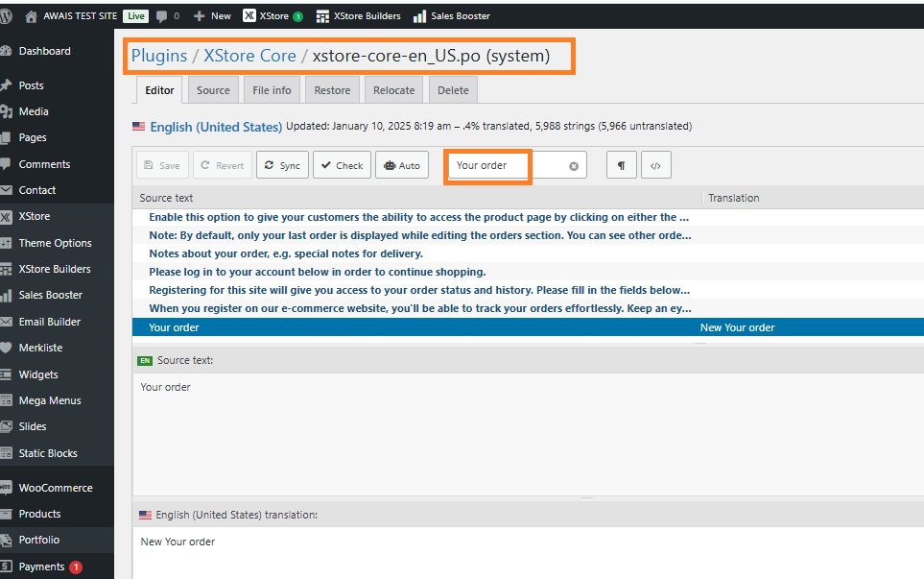Image resolution: width=924 pixels, height=579 pixels.
Task: Click the red Payments notification badge
Action: point(76,567)
